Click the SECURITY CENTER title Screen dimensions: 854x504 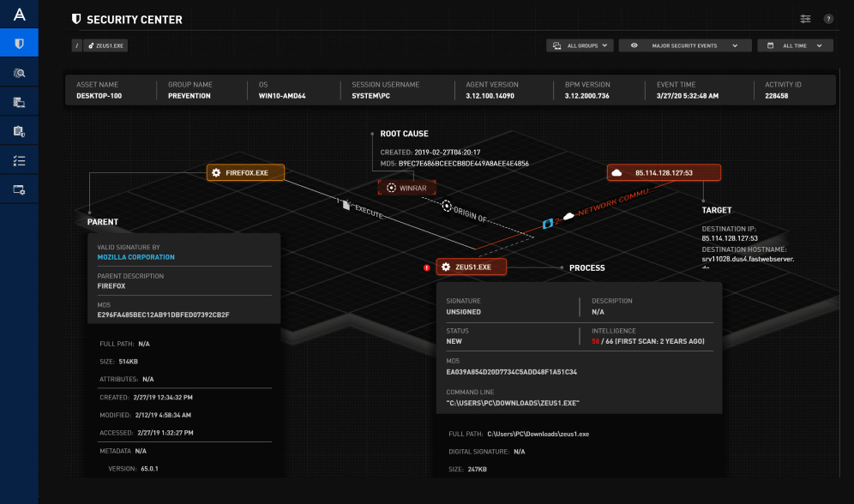click(x=135, y=20)
